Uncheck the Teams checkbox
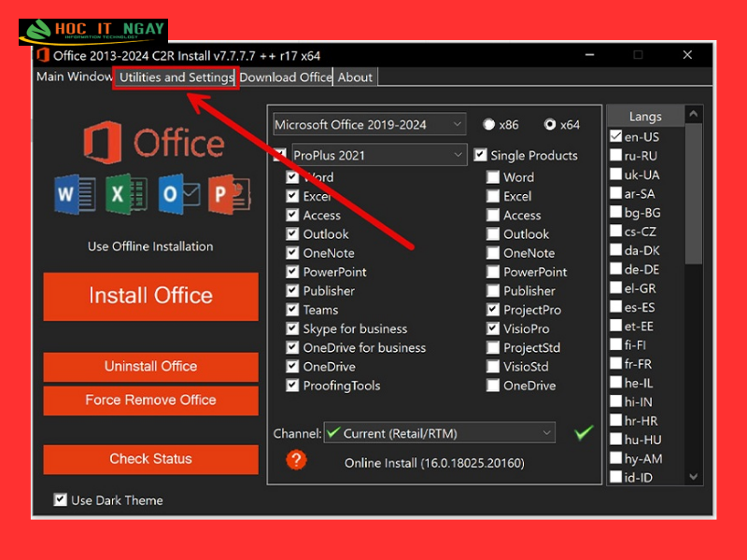Image resolution: width=747 pixels, height=560 pixels. (x=292, y=310)
